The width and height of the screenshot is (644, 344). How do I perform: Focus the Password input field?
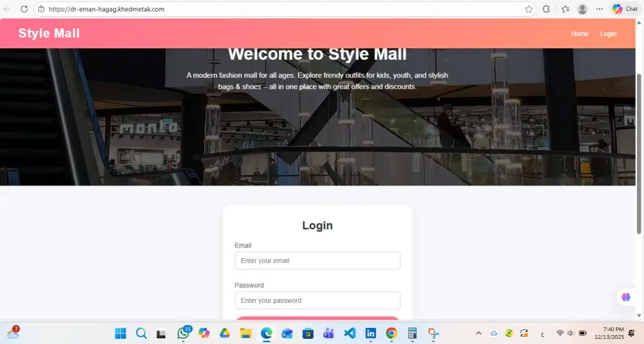317,300
